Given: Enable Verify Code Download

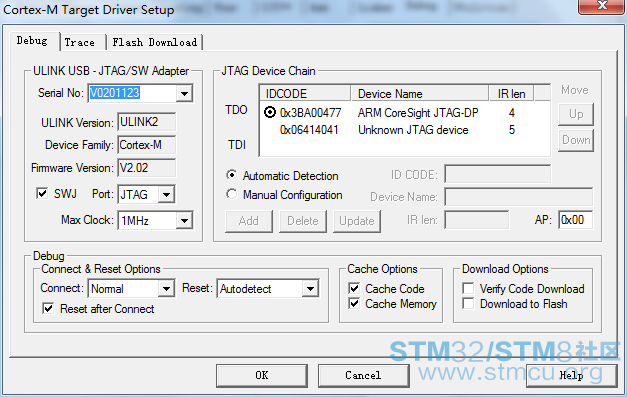Looking at the screenshot, I should tap(468, 288).
